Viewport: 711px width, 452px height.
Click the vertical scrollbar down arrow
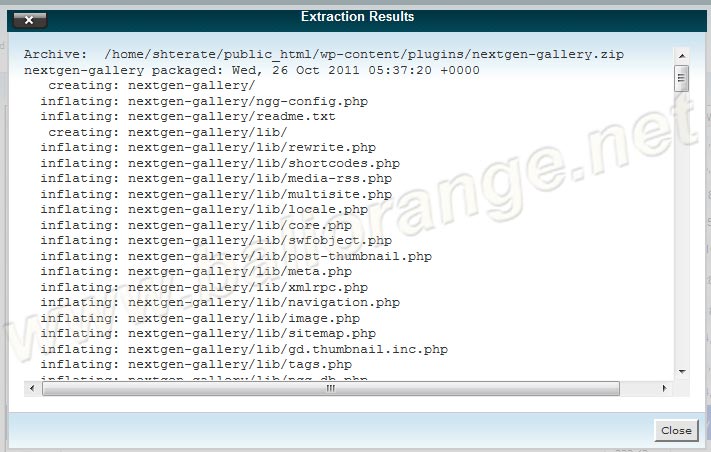(x=681, y=372)
